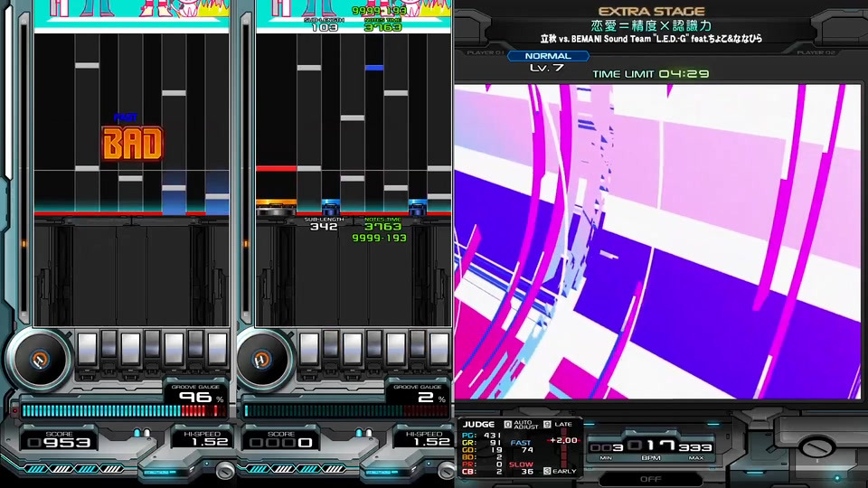Tap Player 1 black key 6

pos(195,344)
